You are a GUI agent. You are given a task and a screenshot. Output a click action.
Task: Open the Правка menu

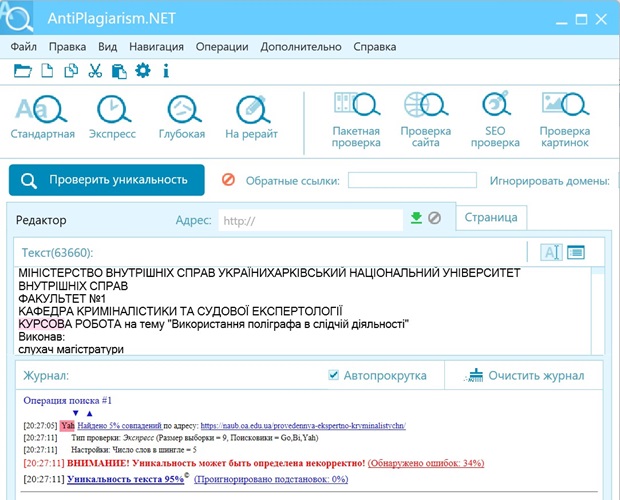[67, 47]
